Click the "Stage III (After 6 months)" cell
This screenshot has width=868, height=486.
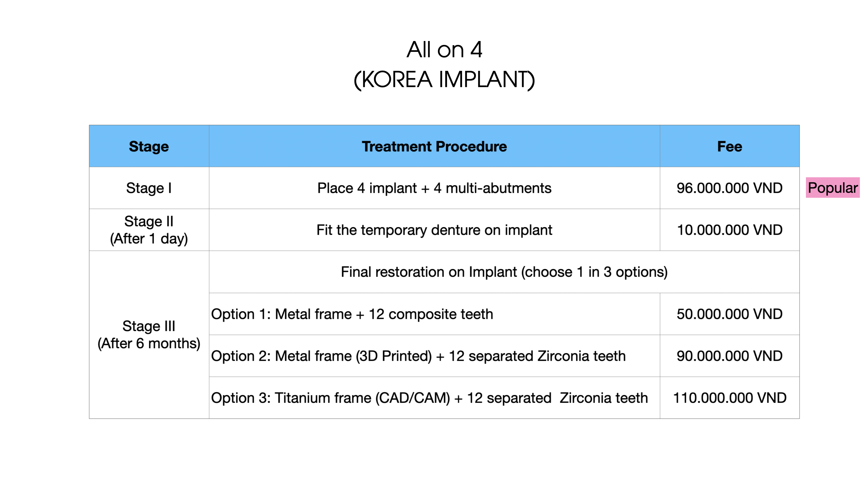pos(149,335)
